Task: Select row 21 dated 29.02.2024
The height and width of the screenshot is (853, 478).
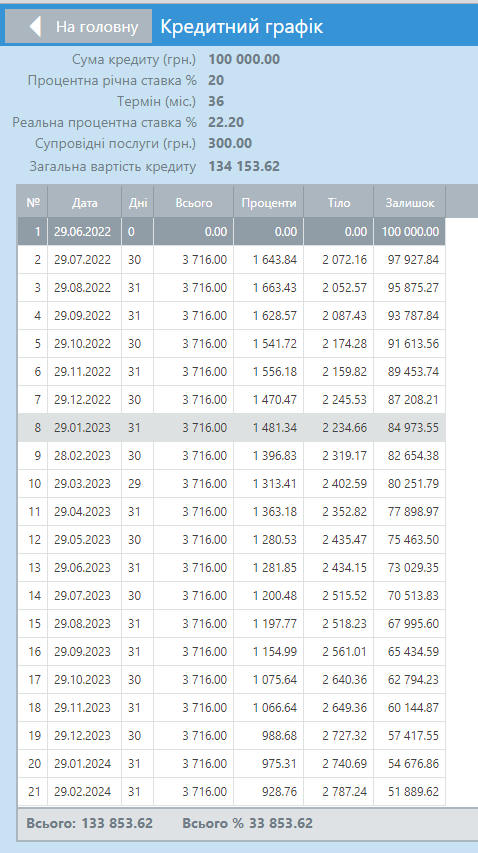Action: click(231, 792)
